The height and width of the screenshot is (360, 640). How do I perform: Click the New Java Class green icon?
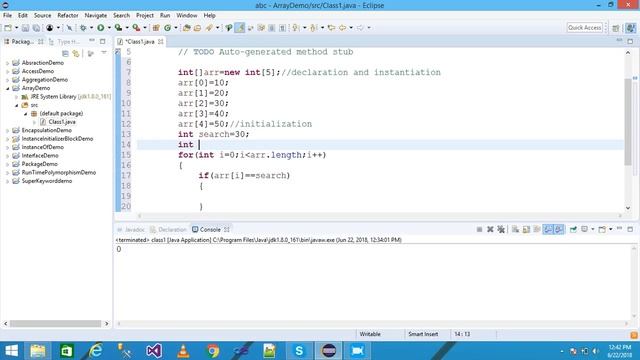(168, 28)
